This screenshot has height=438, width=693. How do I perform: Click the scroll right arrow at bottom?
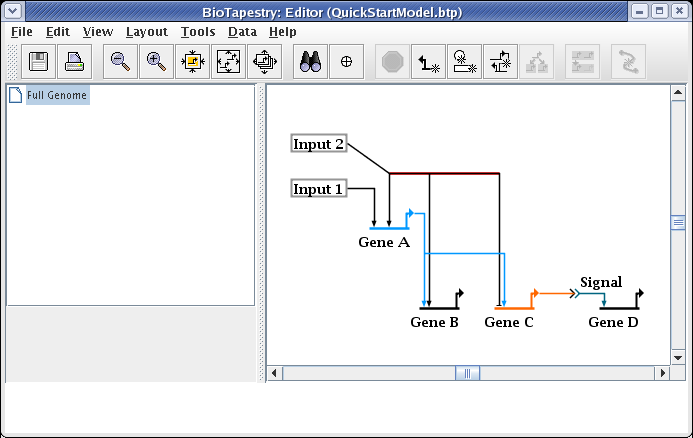click(661, 373)
